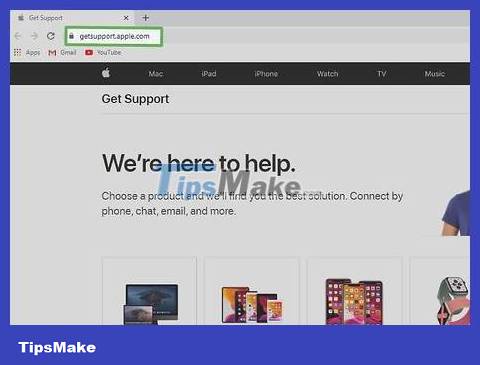Screen dimensions: 480x365
Task: Close the Get Support tab
Action: click(x=126, y=18)
